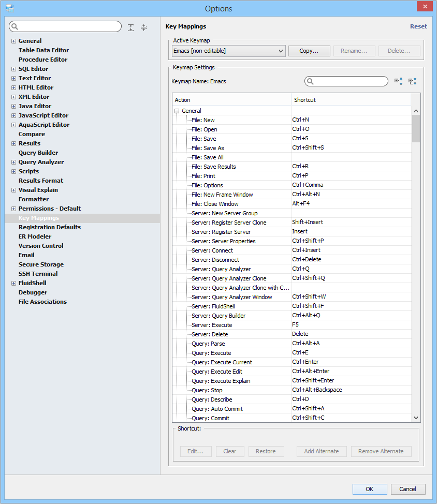Expand the Query Analyzer node
This screenshot has width=437, height=504.
click(x=13, y=162)
